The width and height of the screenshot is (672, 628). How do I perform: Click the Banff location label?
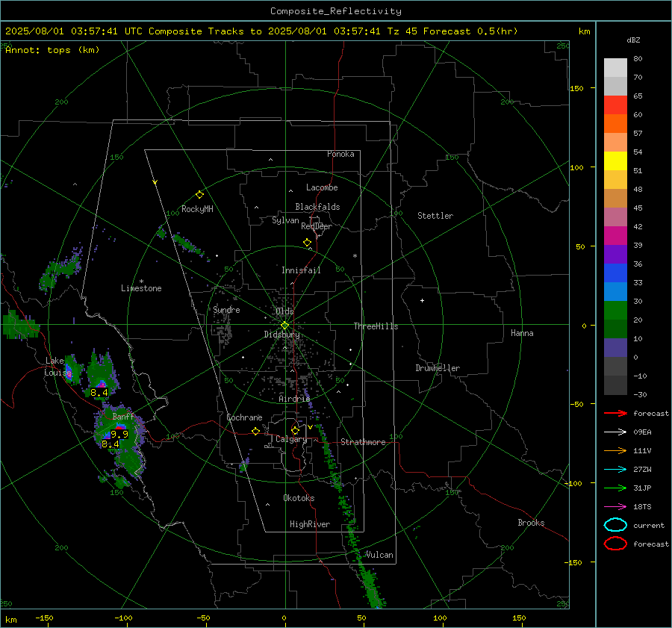click(123, 417)
